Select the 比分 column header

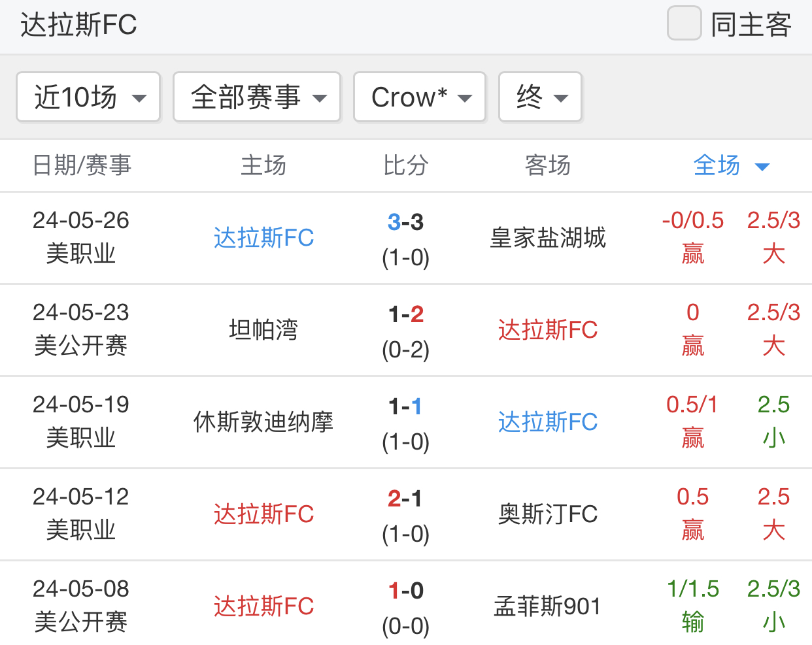(405, 165)
